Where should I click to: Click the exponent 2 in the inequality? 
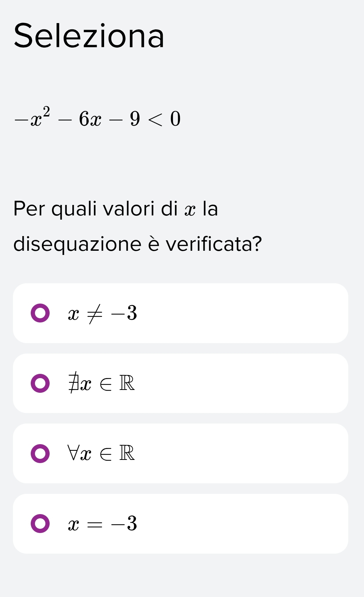(x=46, y=111)
